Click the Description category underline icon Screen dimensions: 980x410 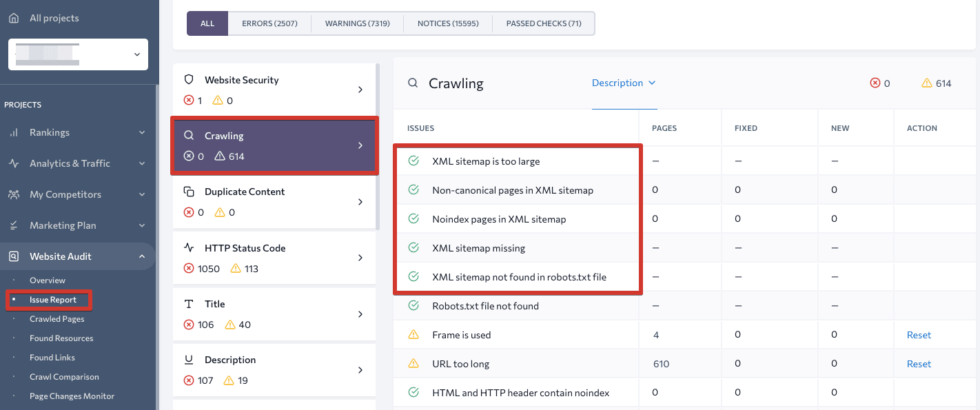(x=189, y=360)
